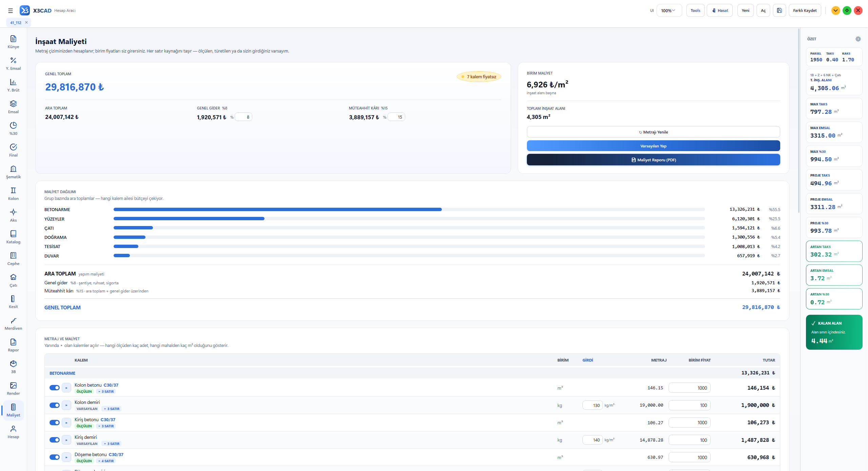The width and height of the screenshot is (868, 471).
Task: Expand the Kiriş betonu row details
Action: 66,423
